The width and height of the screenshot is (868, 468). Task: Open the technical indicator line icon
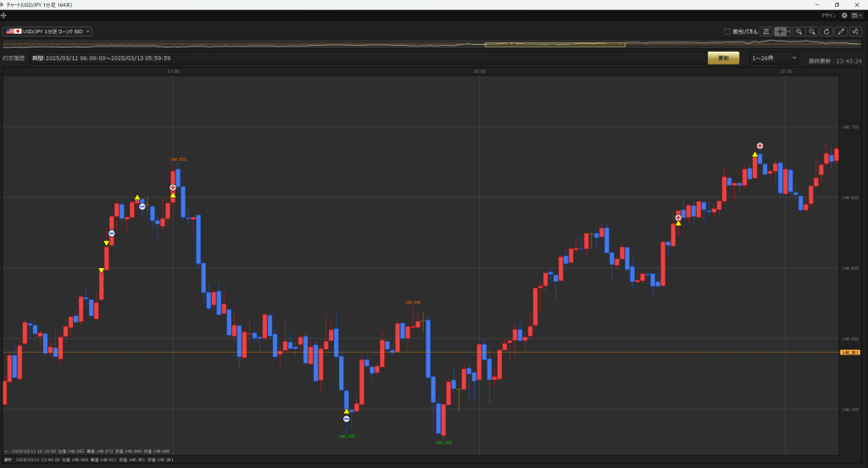[x=855, y=31]
